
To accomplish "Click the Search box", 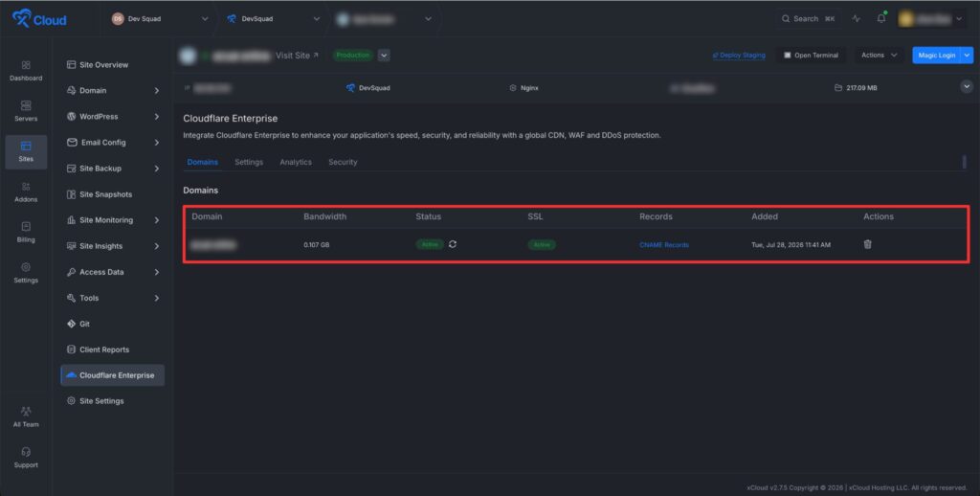I will (808, 19).
